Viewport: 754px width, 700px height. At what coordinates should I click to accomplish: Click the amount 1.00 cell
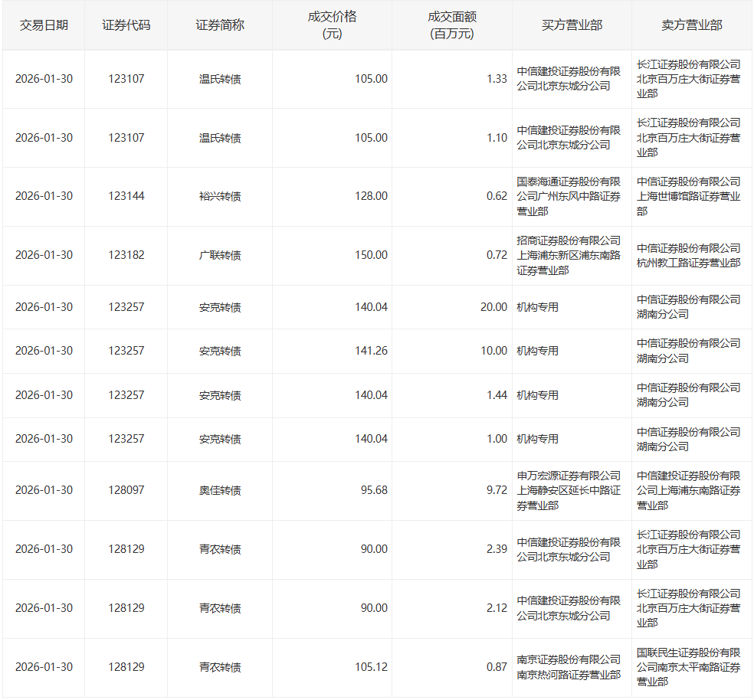[452, 439]
